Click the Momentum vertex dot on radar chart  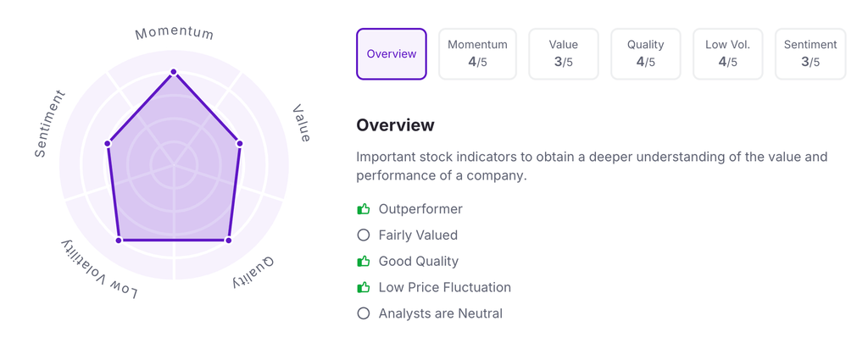click(x=174, y=72)
